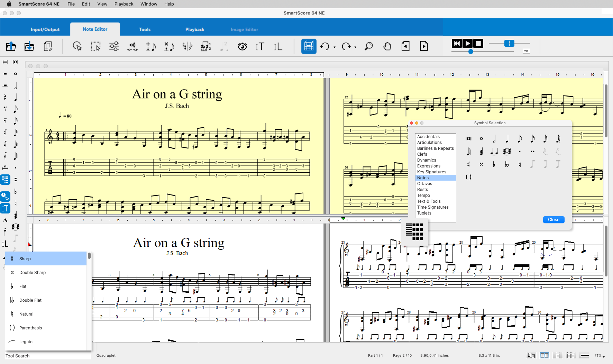613x364 pixels.
Task: Select Tuplets category in Symbol Selection
Action: (436, 213)
